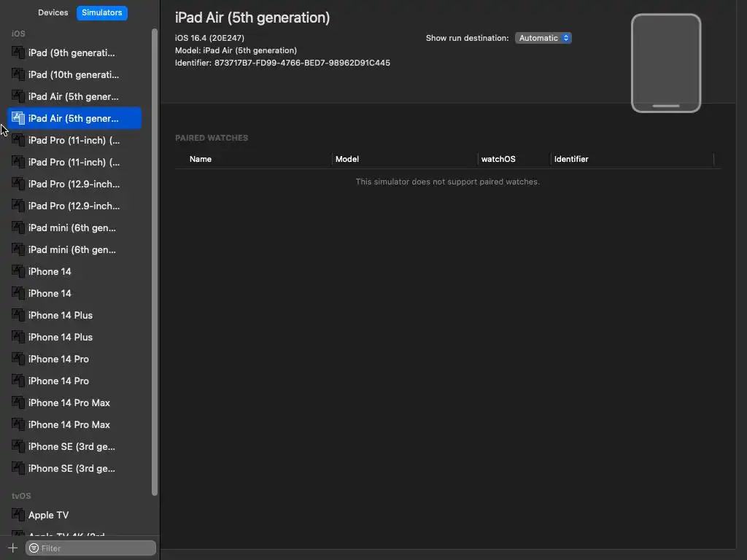
Task: Click the simulator icon beside iPad (9th generati...
Action: coord(18,52)
